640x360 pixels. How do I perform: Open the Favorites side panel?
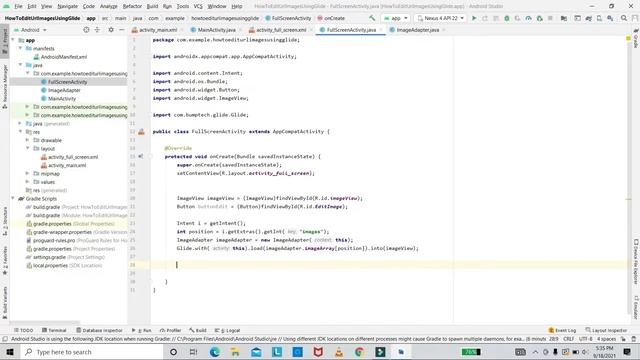pos(5,260)
